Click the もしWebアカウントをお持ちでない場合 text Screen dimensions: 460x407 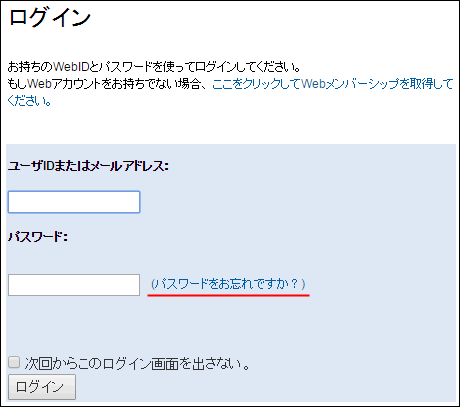point(108,84)
